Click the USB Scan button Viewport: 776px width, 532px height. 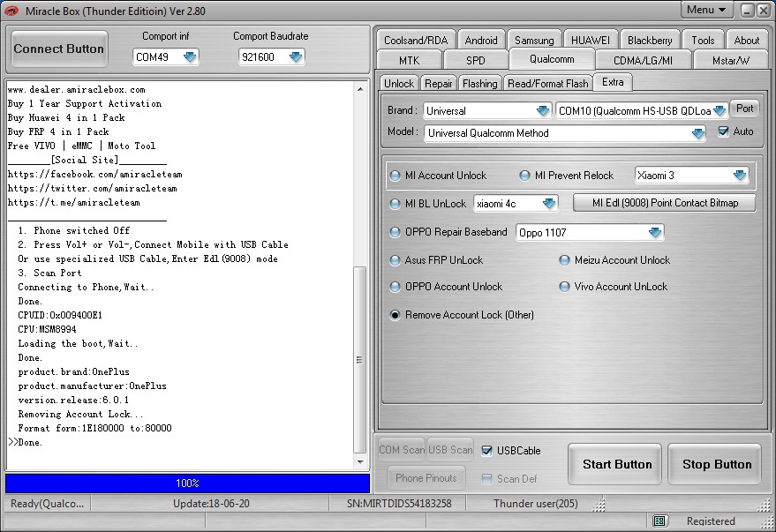coord(450,449)
